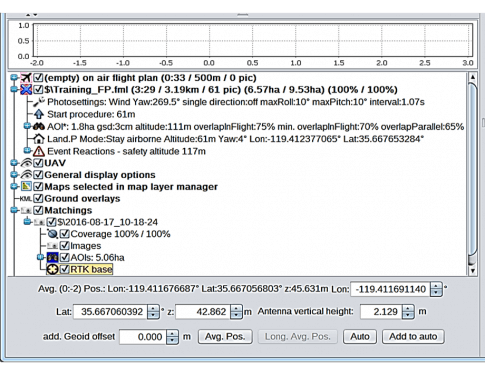The height and width of the screenshot is (375, 485).
Task: Toggle the AOIs: 5.06ha checkbox
Action: click(64, 257)
